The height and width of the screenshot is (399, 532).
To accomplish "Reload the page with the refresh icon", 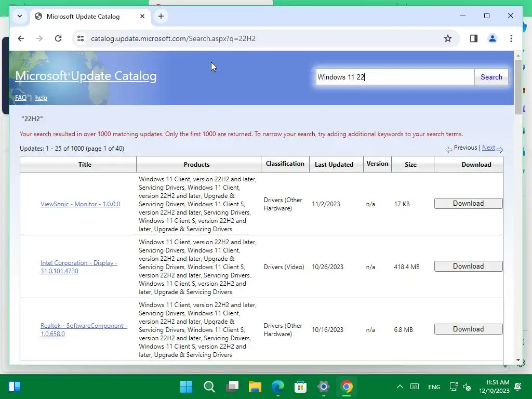I will 58,38.
